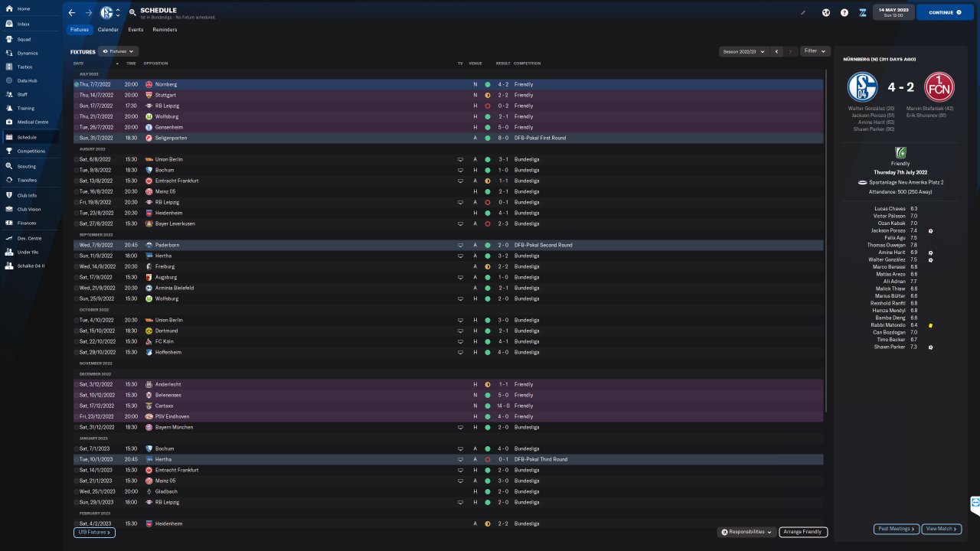The width and height of the screenshot is (980, 551).
Task: Open the Club Vision icon
Action: point(8,209)
